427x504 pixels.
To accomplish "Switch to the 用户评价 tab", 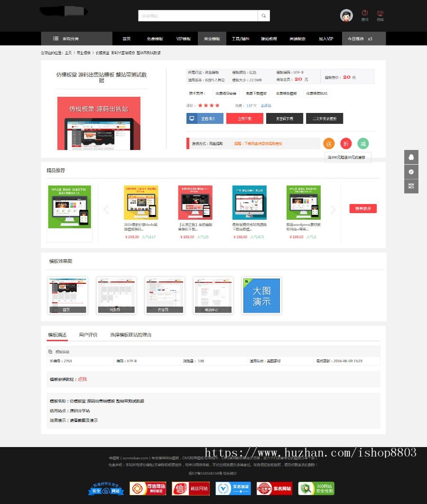I will pos(88,335).
